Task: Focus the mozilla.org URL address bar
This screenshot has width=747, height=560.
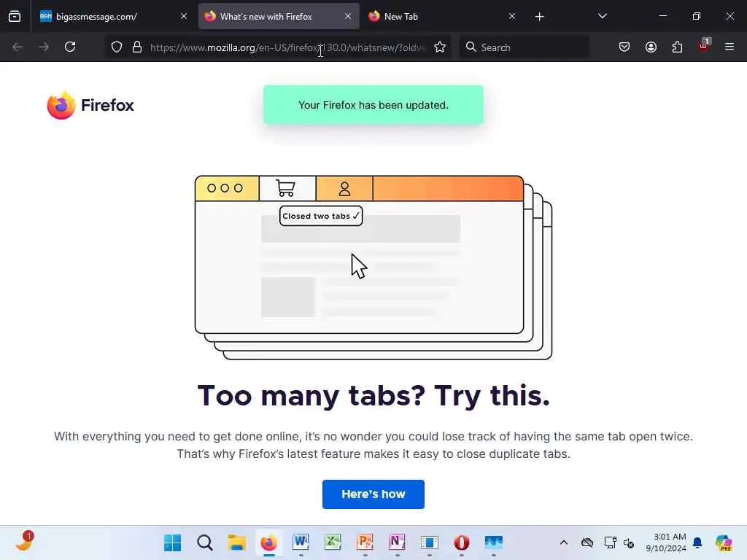Action: (x=287, y=47)
